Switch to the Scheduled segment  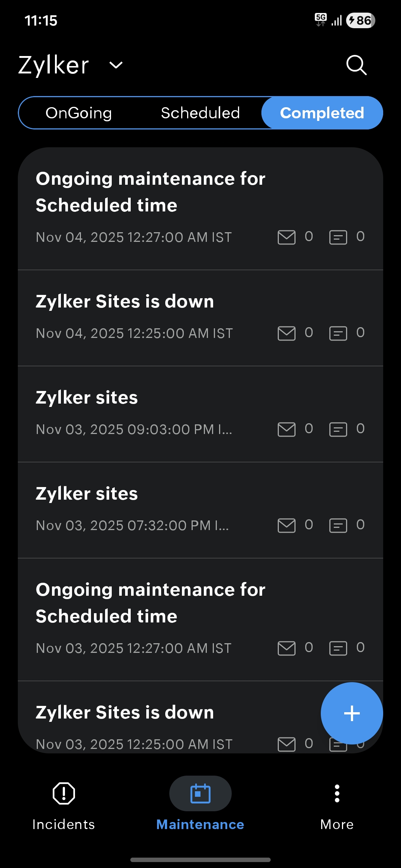coord(200,113)
